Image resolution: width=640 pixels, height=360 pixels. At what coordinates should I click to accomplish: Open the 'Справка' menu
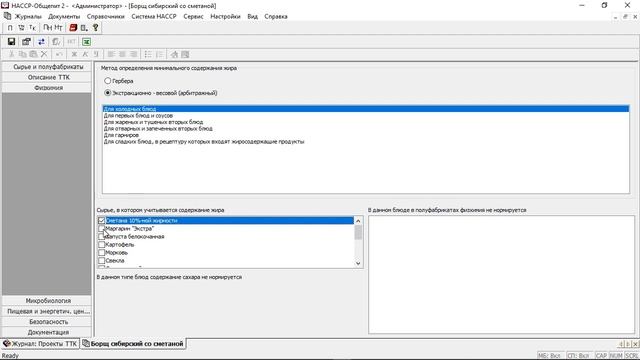276,16
